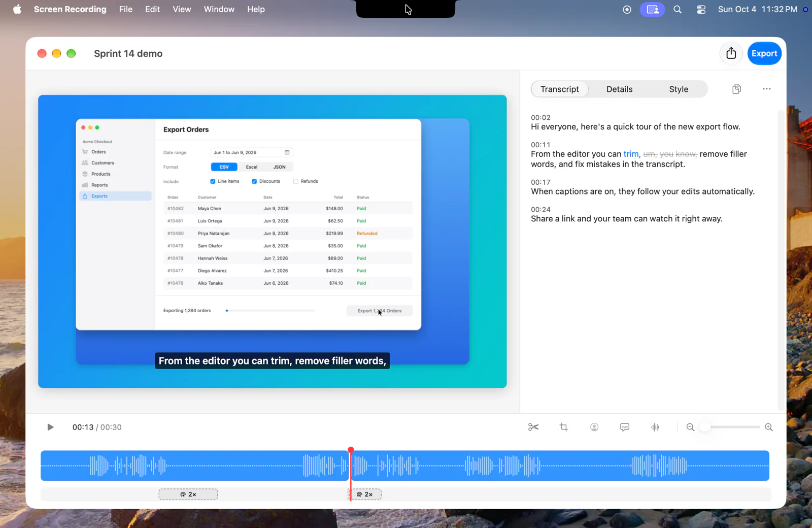Switch to the Details tab

pyautogui.click(x=619, y=89)
